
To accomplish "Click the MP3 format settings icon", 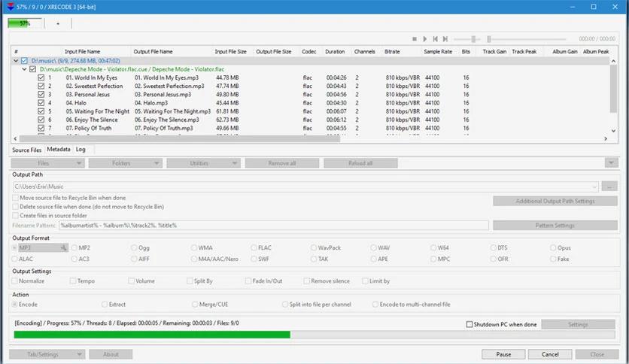I will (x=63, y=247).
